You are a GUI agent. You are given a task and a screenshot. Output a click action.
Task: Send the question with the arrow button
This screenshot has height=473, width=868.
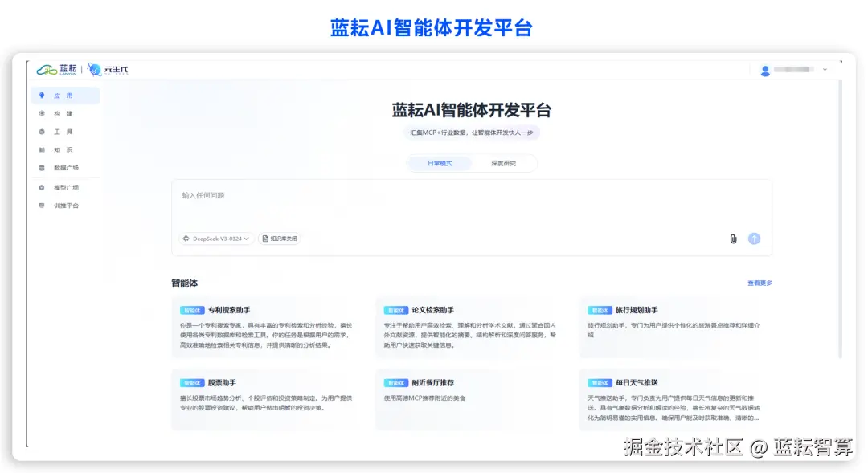(754, 239)
